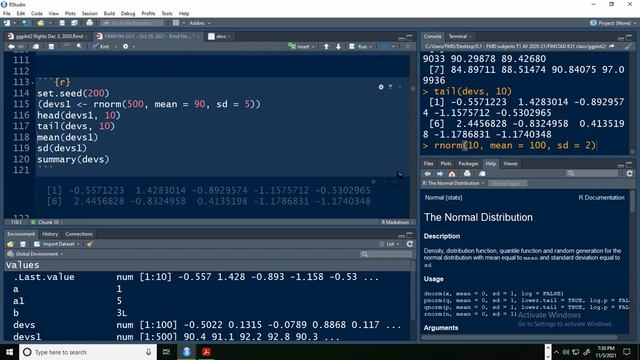Expand the Normal Distribution topic dropdown in Help
This screenshot has width=640, height=360.
[453, 183]
